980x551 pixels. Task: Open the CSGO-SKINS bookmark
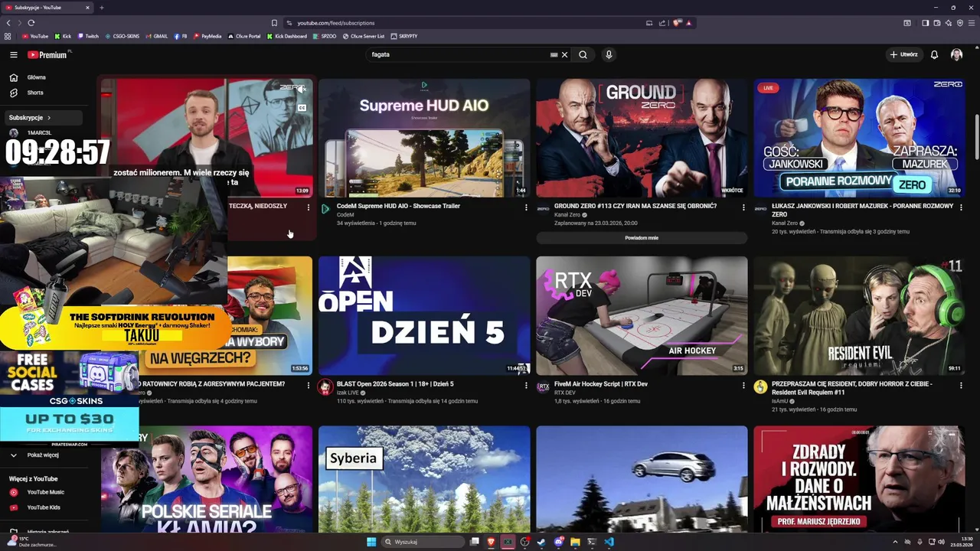(x=122, y=36)
